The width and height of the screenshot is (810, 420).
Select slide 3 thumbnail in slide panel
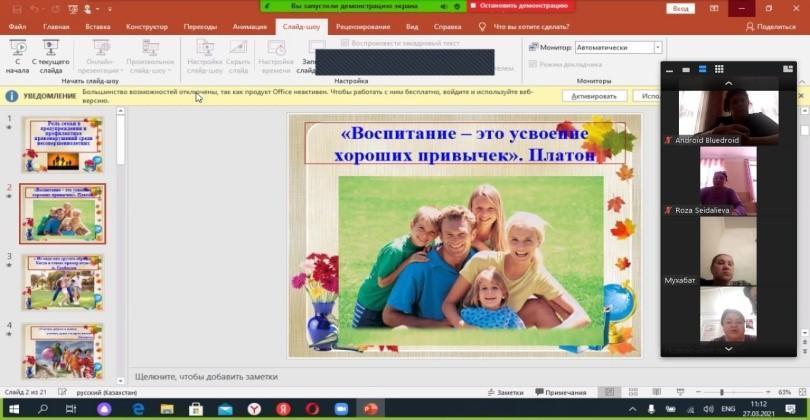tap(62, 282)
